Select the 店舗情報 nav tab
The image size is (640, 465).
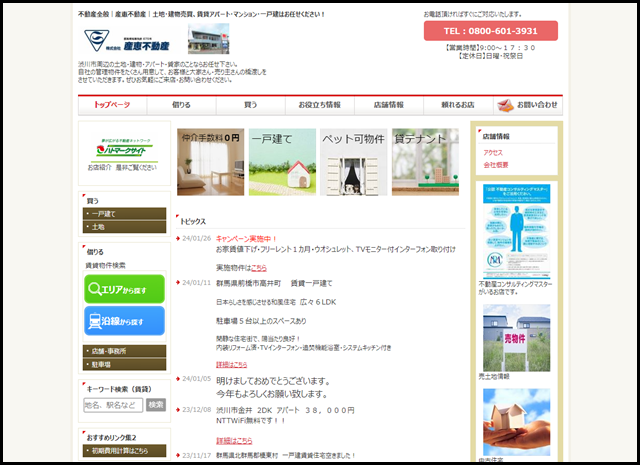click(389, 105)
